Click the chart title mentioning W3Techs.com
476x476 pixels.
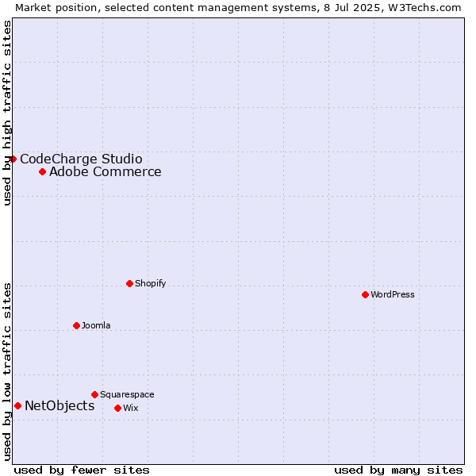238,8
